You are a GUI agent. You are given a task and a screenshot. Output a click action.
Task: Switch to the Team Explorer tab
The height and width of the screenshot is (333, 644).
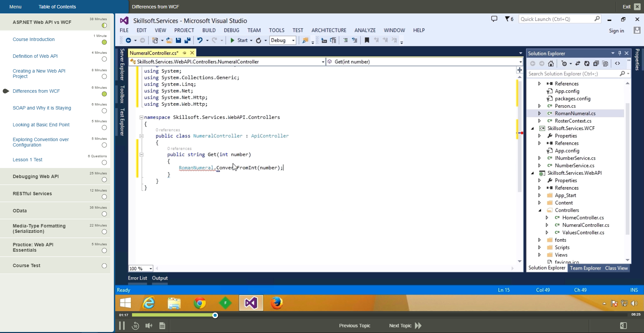pos(585,268)
